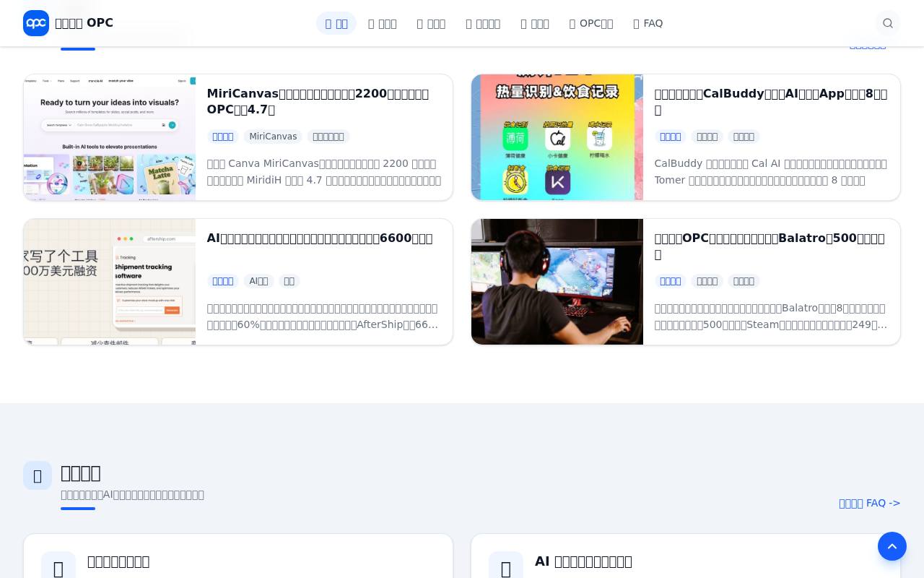This screenshot has width=924, height=578.
Task: Open the CalBuddy article headline
Action: 771,101
